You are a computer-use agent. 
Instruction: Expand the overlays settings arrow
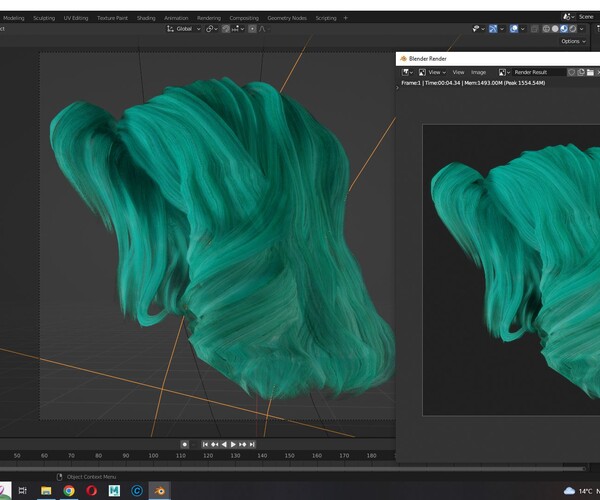tap(523, 29)
